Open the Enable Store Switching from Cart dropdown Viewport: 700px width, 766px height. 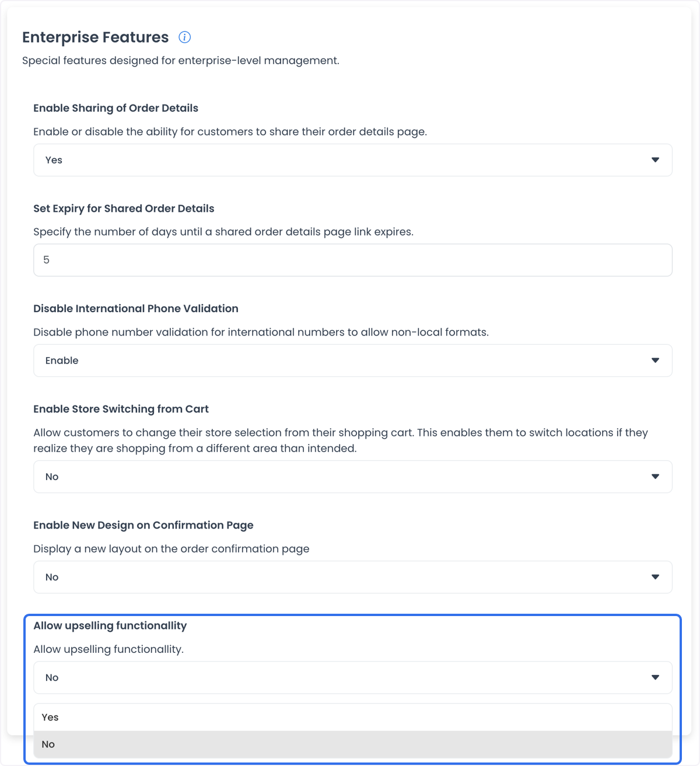(x=353, y=477)
